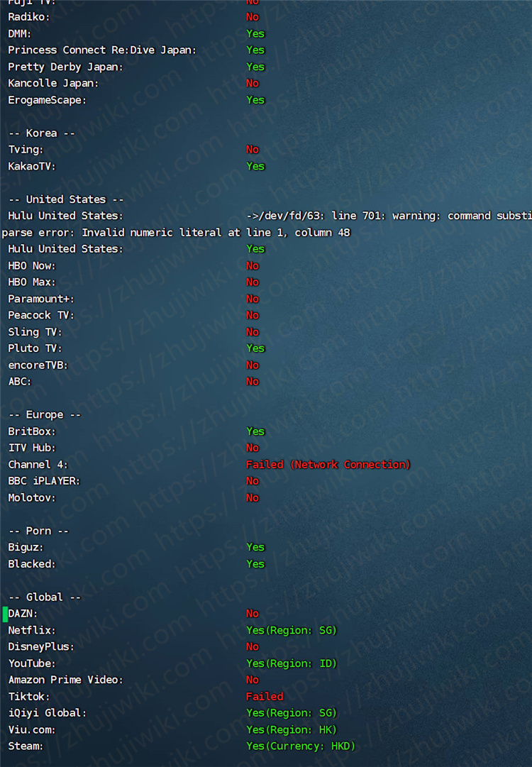Click the green Yes beside Pluto TV
This screenshot has height=767, width=532.
point(255,349)
